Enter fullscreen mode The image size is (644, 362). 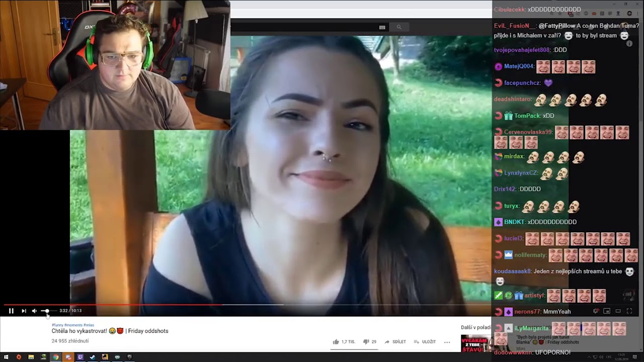(x=629, y=311)
